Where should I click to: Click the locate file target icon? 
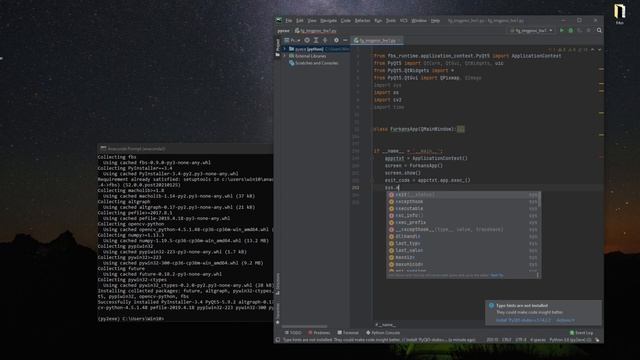(307, 40)
